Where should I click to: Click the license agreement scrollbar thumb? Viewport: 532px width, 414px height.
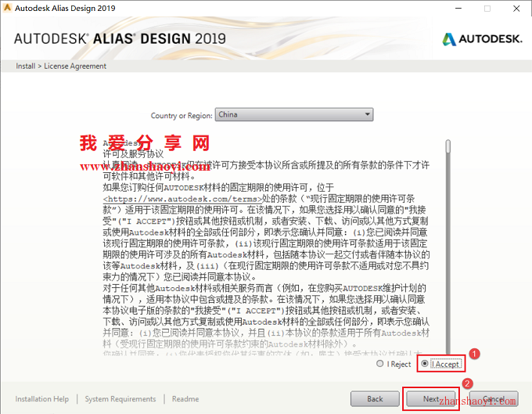(448, 146)
